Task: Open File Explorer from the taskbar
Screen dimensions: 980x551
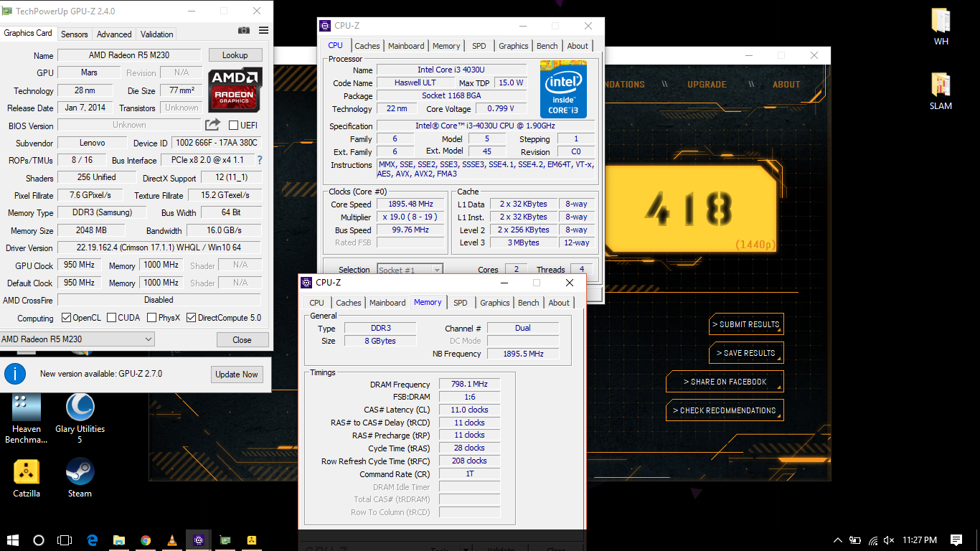Action: (x=119, y=540)
